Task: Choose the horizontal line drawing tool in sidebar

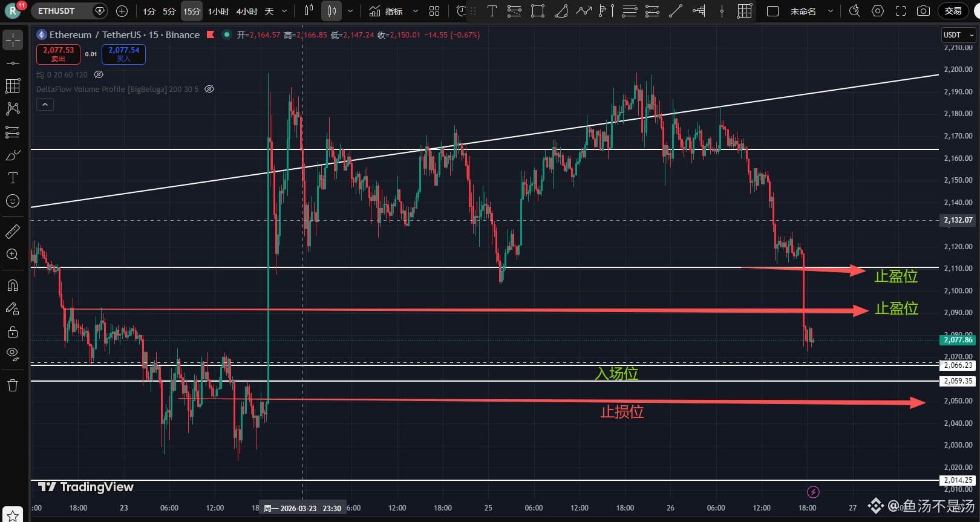Action: 13,63
